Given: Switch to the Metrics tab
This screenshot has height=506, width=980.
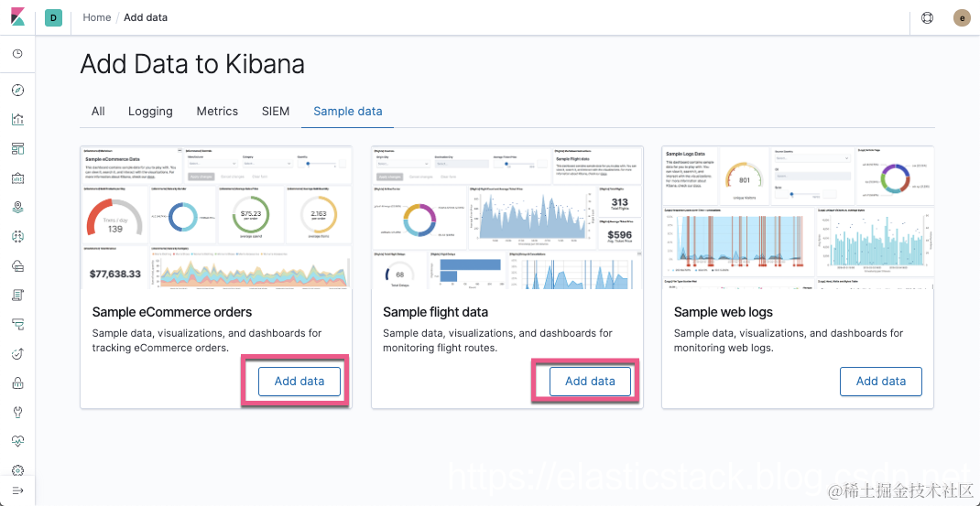Looking at the screenshot, I should (217, 112).
